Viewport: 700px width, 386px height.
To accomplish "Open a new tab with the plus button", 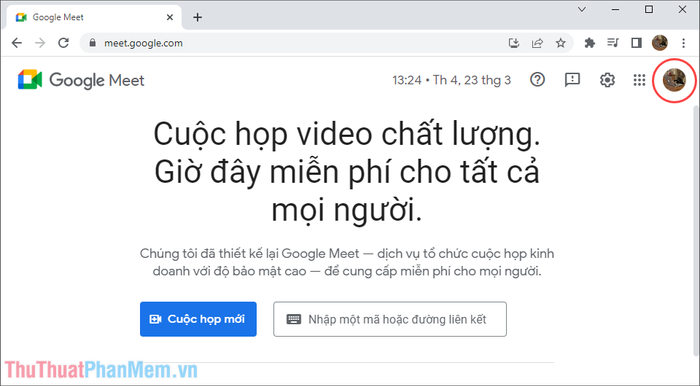I will [x=197, y=17].
